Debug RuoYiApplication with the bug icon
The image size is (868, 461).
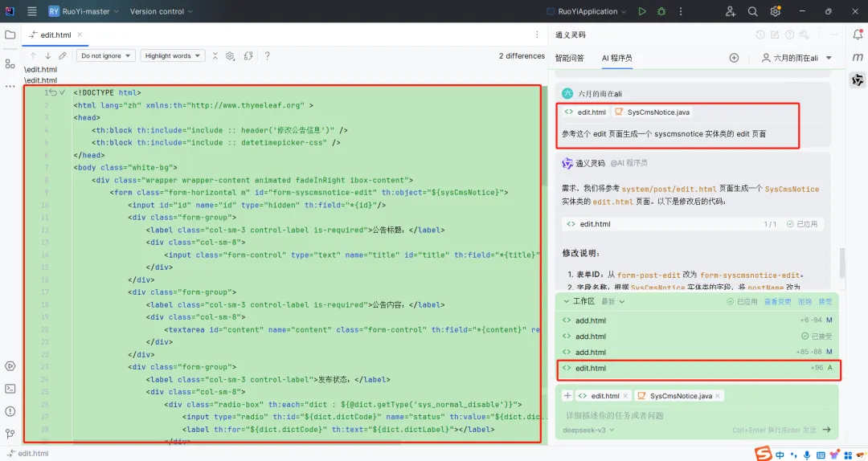(661, 11)
